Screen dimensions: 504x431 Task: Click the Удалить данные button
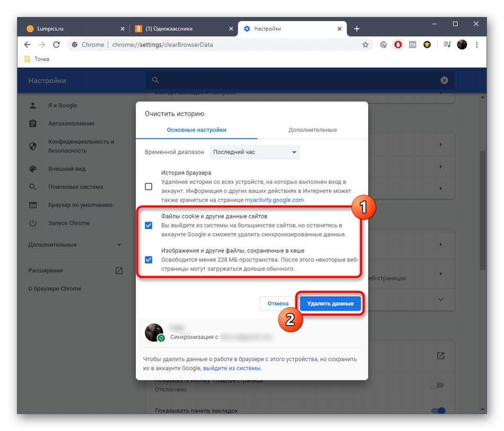(x=330, y=303)
